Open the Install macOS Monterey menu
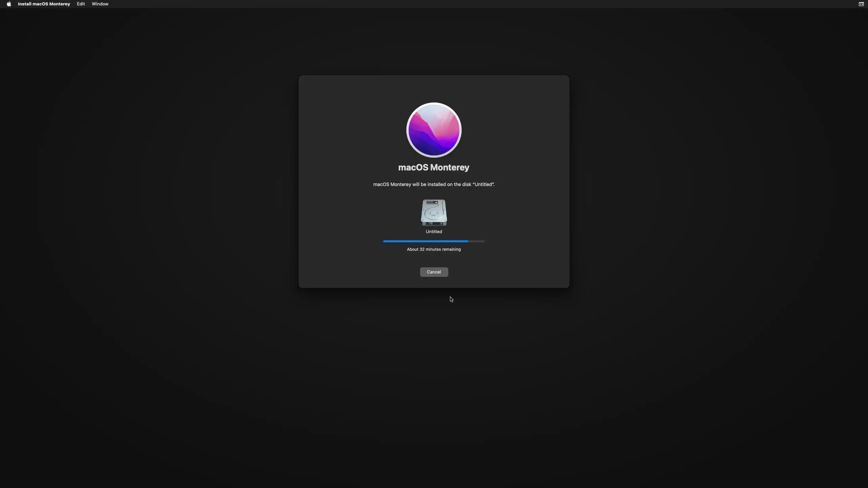The height and width of the screenshot is (488, 868). click(44, 4)
